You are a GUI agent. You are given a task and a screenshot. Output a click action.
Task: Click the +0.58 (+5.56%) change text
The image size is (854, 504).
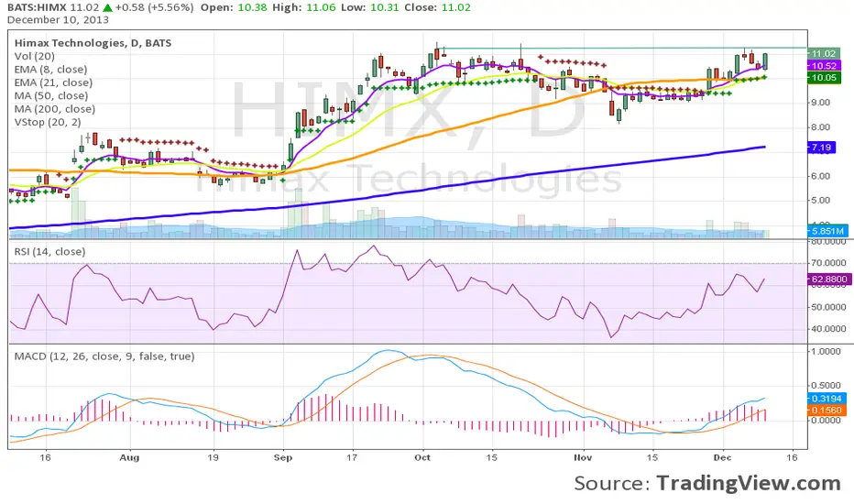pos(154,7)
